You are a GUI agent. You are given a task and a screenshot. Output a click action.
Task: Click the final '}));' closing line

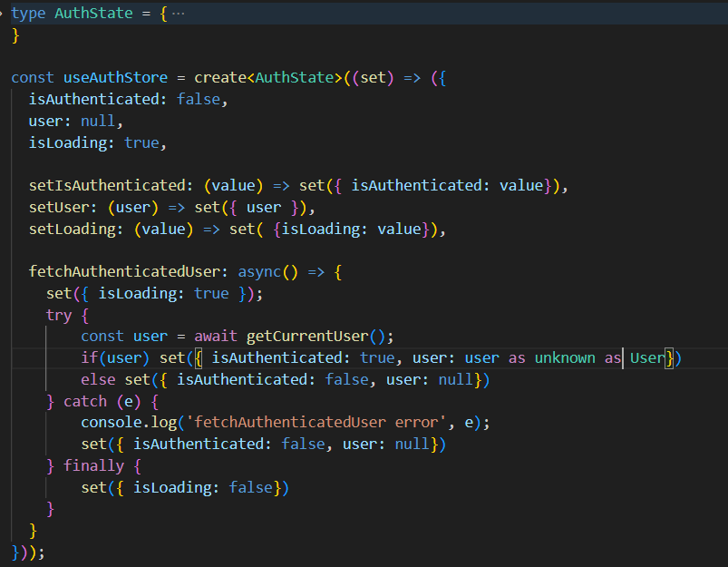click(x=28, y=552)
